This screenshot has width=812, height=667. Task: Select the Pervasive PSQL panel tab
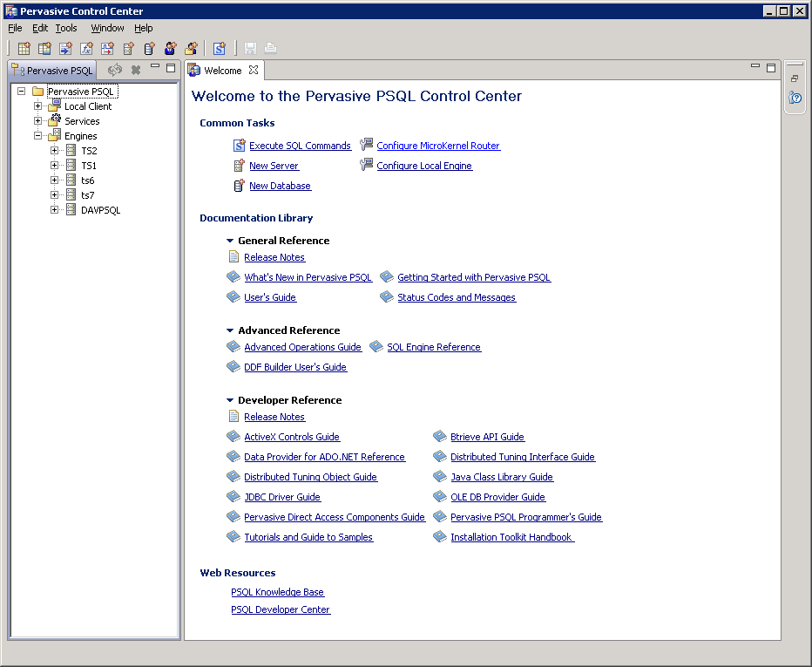pos(51,70)
